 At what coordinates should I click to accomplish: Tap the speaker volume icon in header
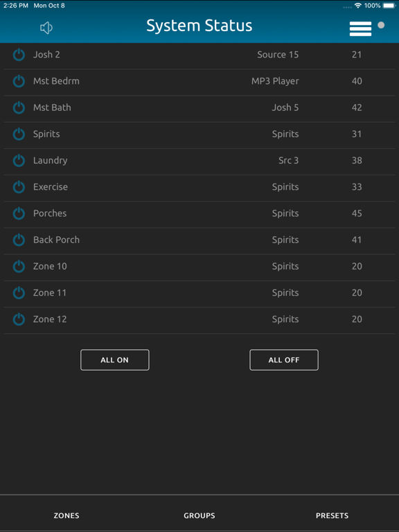46,28
